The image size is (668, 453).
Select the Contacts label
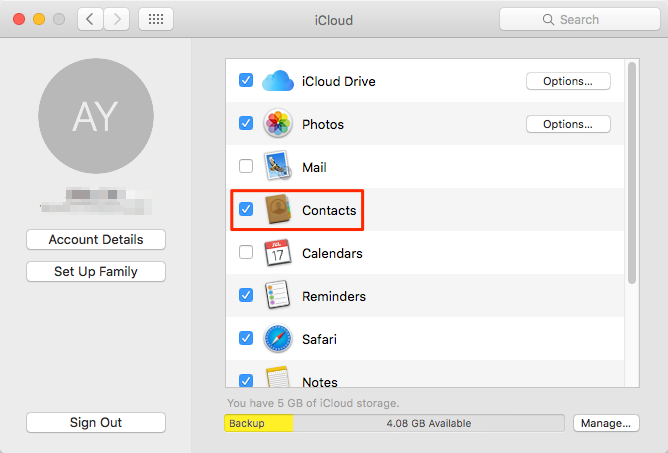tap(329, 211)
